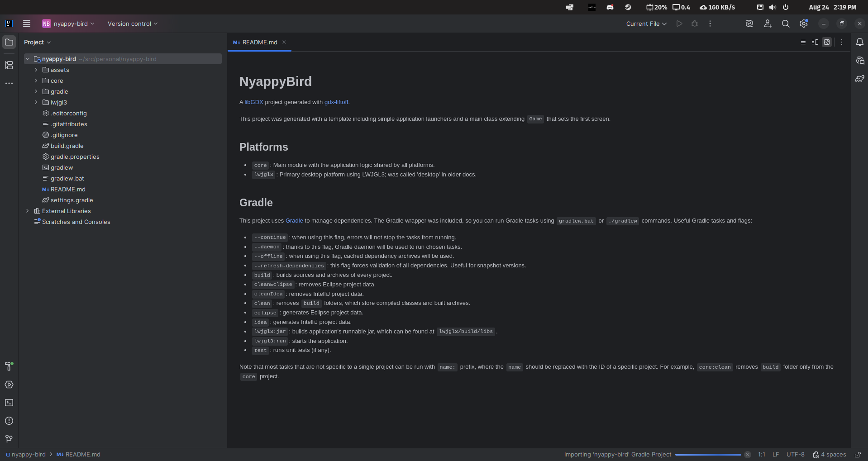This screenshot has height=461, width=868.
Task: Expand the gradle folder
Action: click(x=36, y=91)
